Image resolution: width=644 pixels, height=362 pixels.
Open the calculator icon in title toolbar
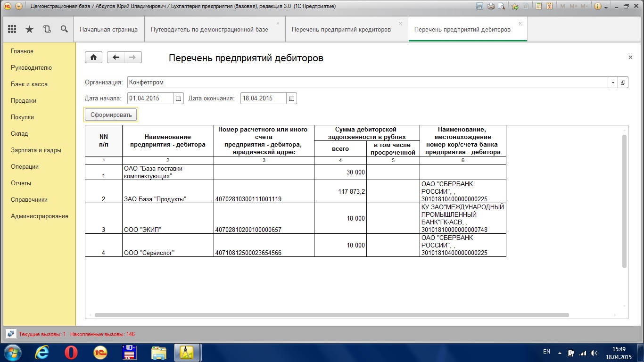tap(538, 6)
